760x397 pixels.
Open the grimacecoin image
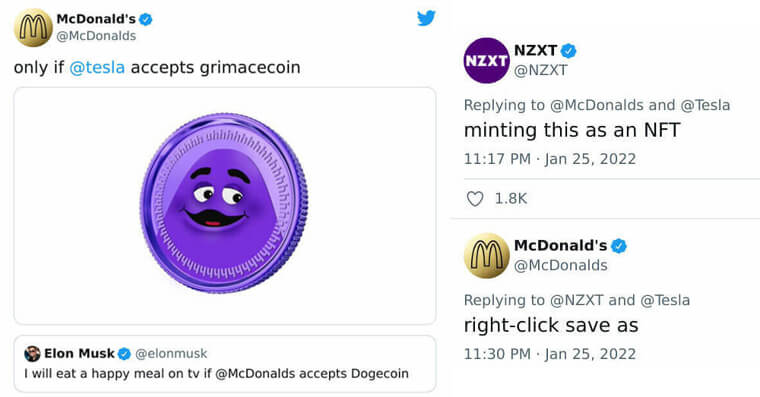[225, 206]
